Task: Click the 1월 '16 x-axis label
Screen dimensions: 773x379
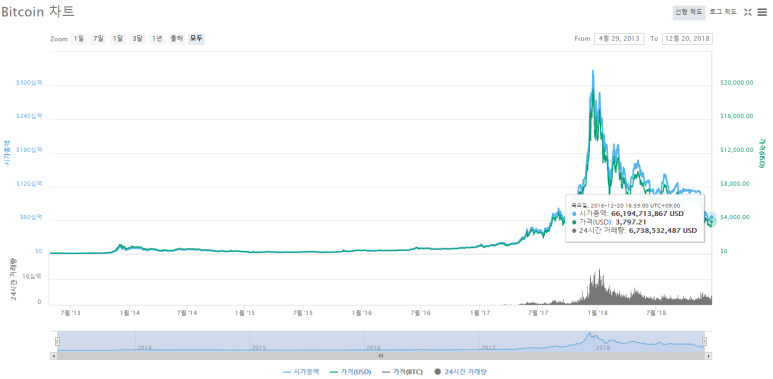Action: (362, 312)
